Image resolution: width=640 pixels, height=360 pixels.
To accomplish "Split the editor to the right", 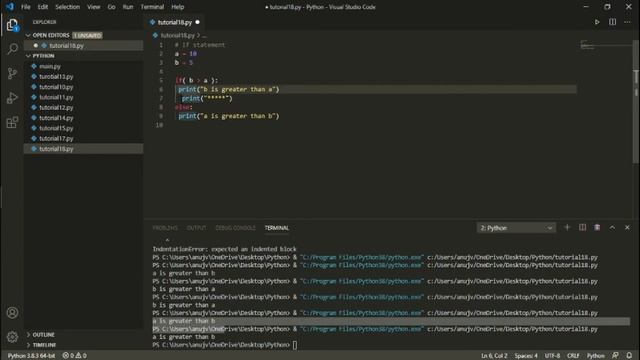I will [x=612, y=22].
